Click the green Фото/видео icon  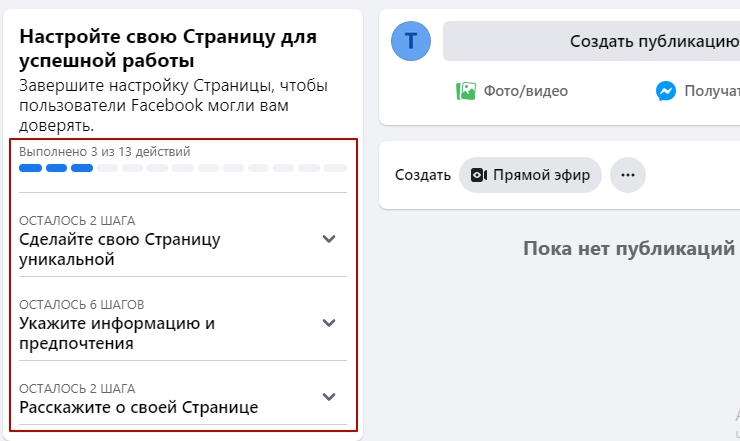(x=466, y=91)
